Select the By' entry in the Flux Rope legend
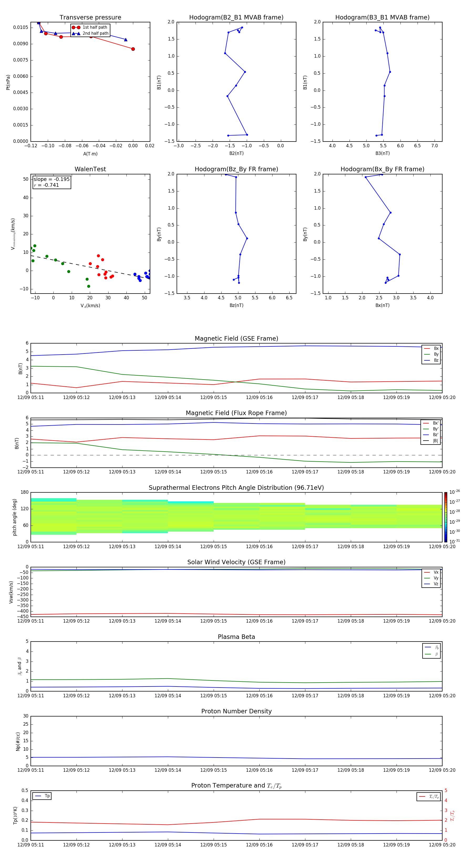This screenshot has width=473, height=868. (431, 429)
